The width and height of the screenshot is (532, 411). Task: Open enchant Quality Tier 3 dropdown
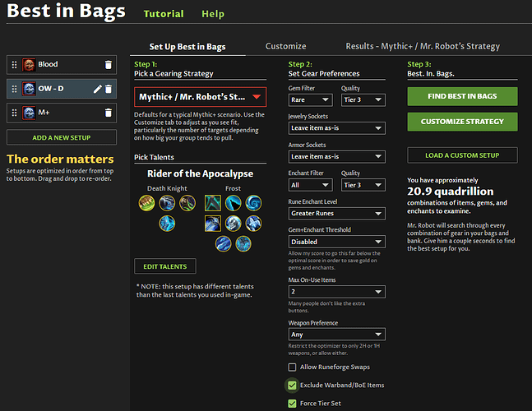[x=363, y=185]
